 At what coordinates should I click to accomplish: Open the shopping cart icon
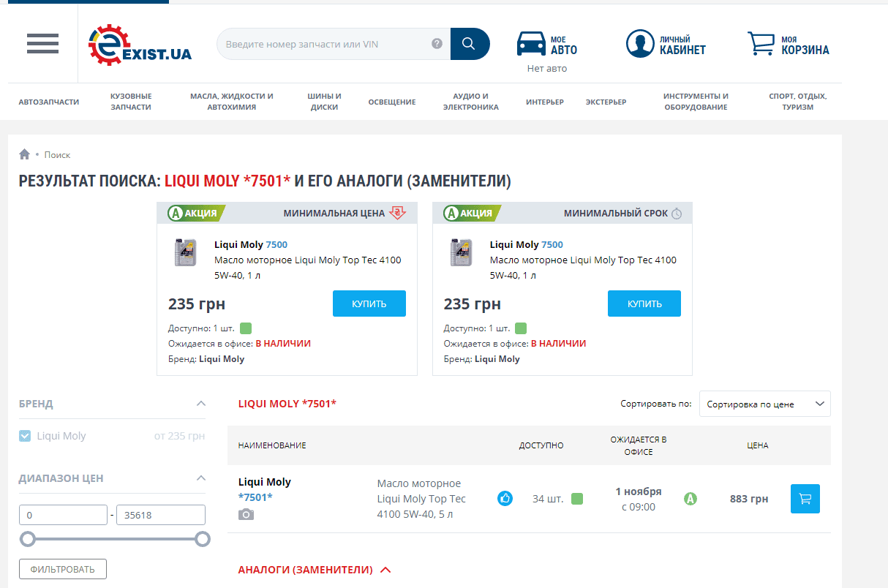pos(761,44)
